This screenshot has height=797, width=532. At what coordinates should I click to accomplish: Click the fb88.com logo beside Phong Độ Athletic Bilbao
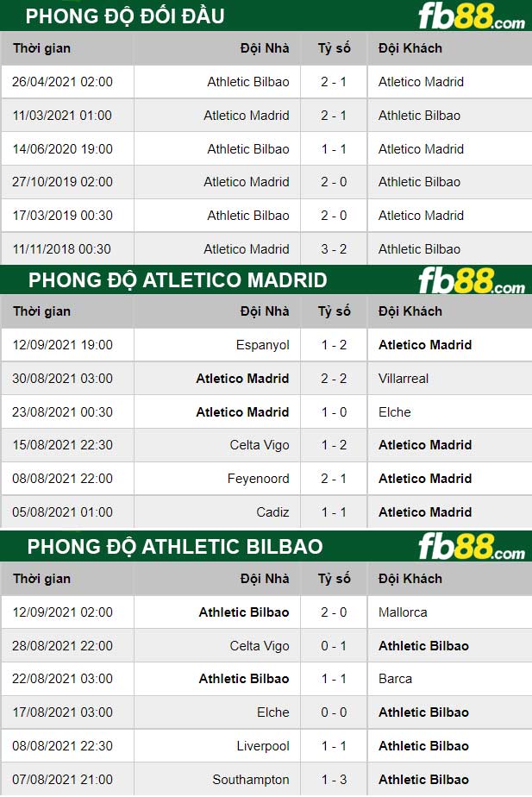(x=471, y=547)
